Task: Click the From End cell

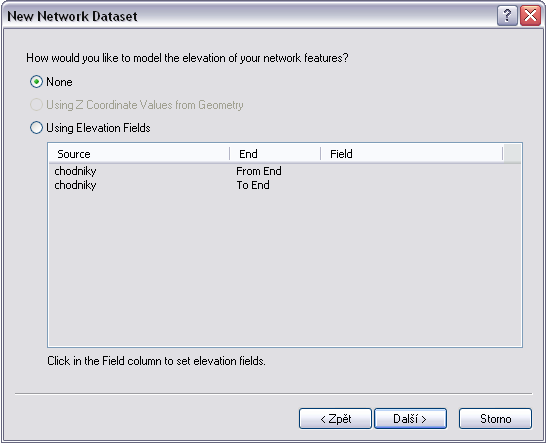Action: pyautogui.click(x=259, y=171)
